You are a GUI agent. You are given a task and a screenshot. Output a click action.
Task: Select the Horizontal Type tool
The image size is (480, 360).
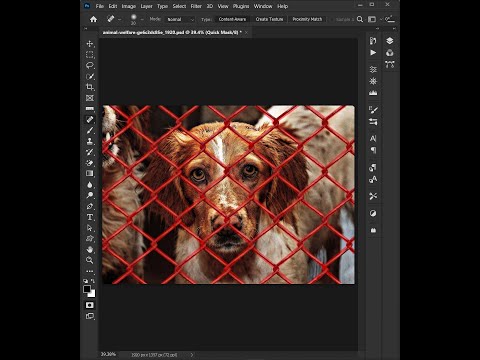(x=90, y=217)
